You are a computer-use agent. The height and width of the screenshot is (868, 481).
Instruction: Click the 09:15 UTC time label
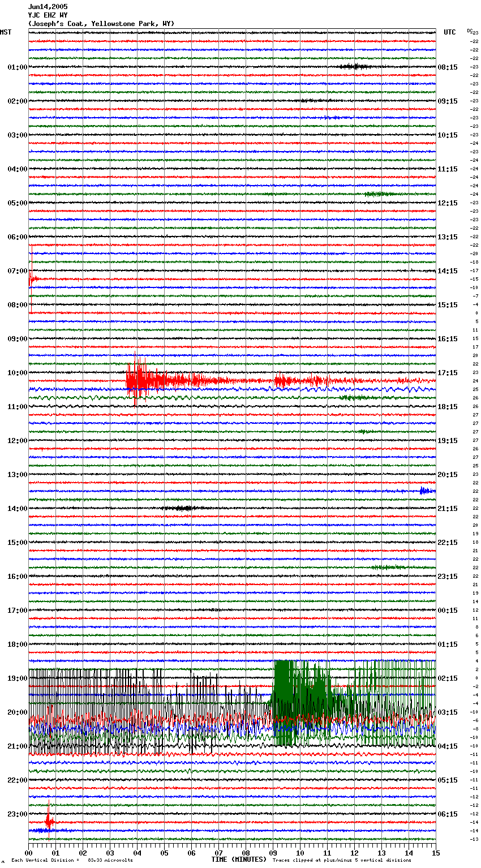click(x=448, y=101)
